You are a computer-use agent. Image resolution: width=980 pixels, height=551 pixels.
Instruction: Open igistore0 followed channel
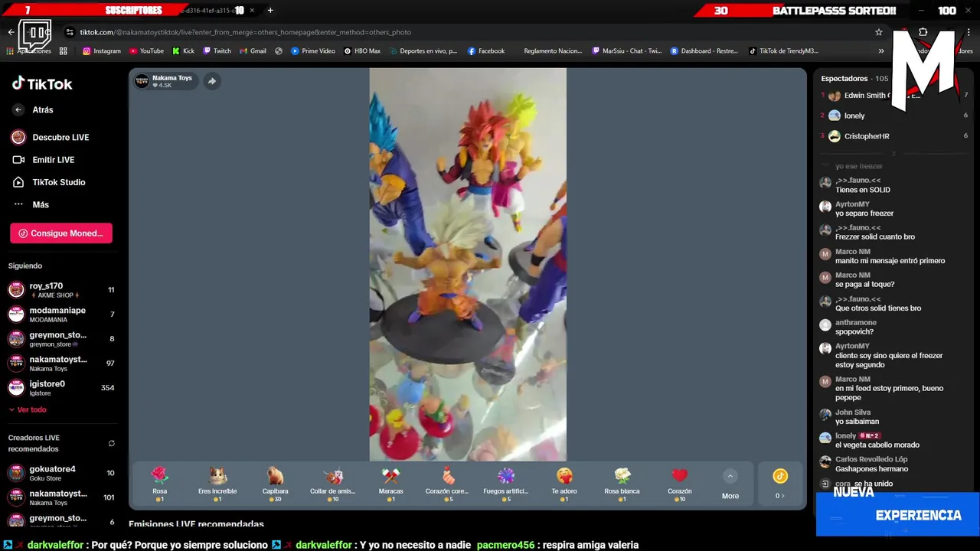61,387
